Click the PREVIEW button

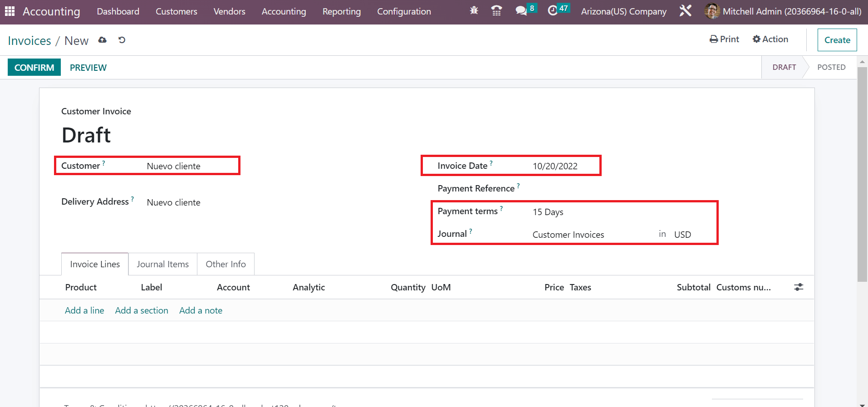[88, 67]
